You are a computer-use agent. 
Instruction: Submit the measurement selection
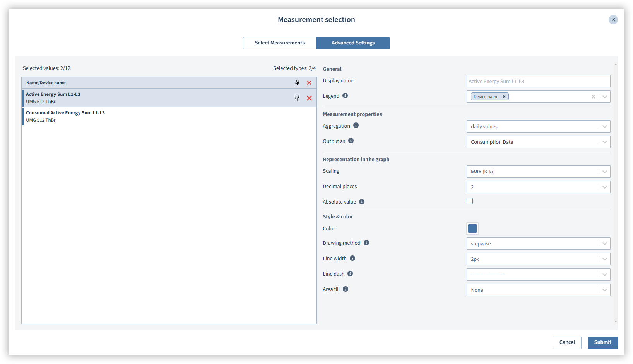point(602,342)
